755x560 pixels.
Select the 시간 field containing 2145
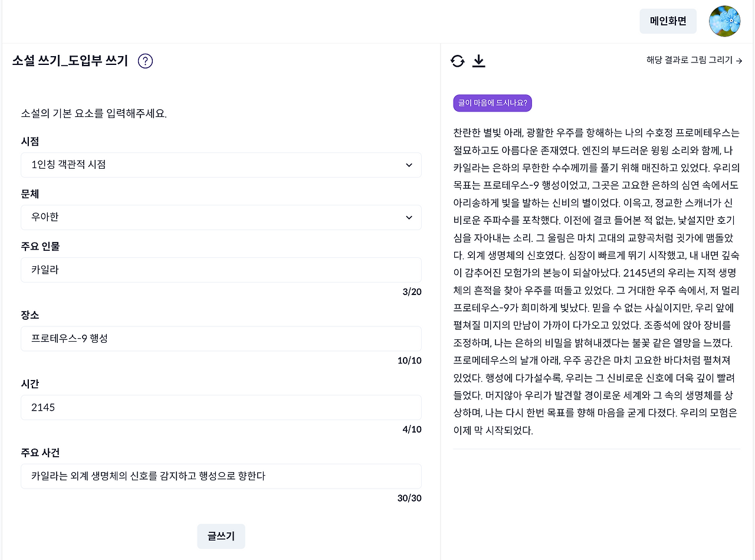tap(221, 407)
